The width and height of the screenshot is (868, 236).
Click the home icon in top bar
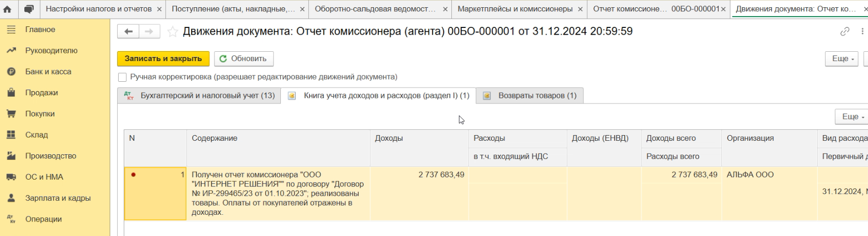pos(7,9)
